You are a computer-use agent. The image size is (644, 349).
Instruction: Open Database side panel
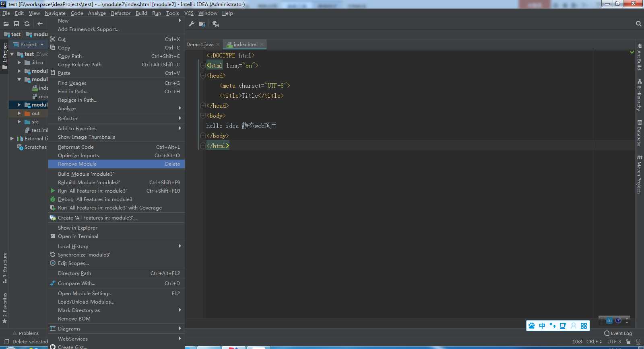point(639,133)
